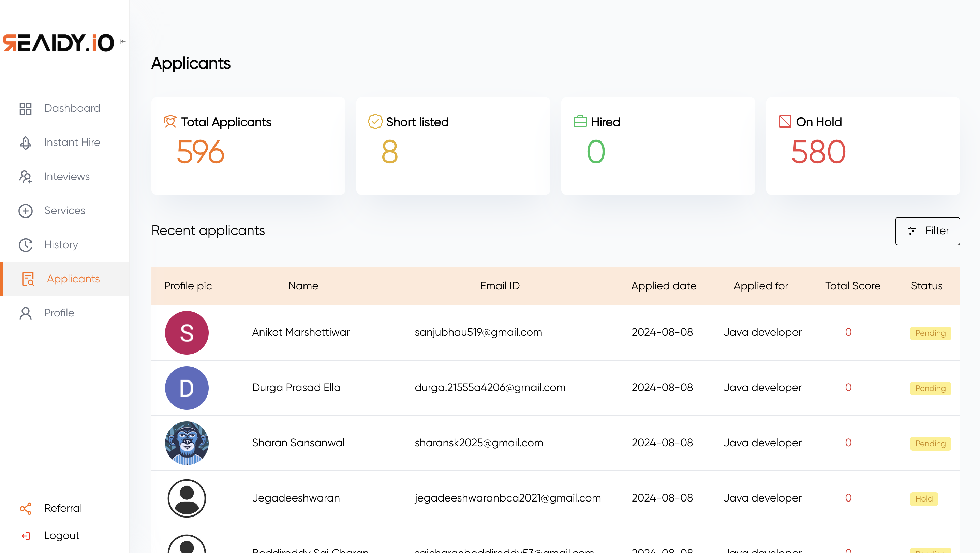Go to Inteviews section
The image size is (980, 553).
pyautogui.click(x=65, y=177)
